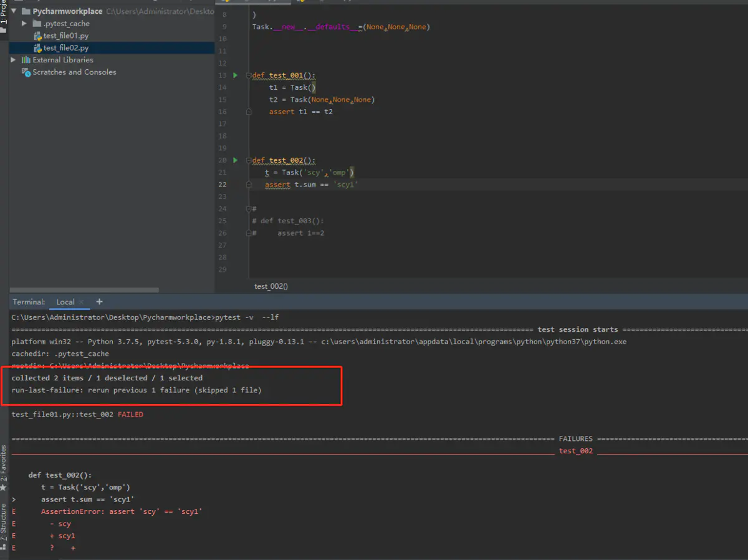Place cursor on 'assert t1 == t2' line

300,112
